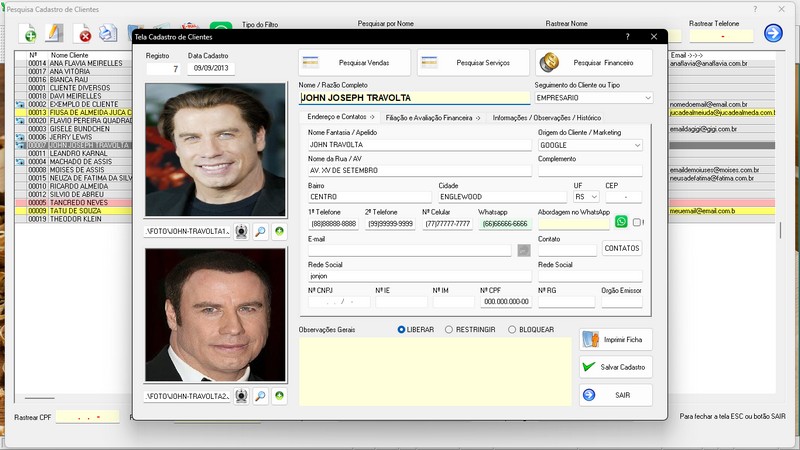This screenshot has width=800, height=450.
Task: Click the blue arrow icon at top right
Action: (773, 33)
